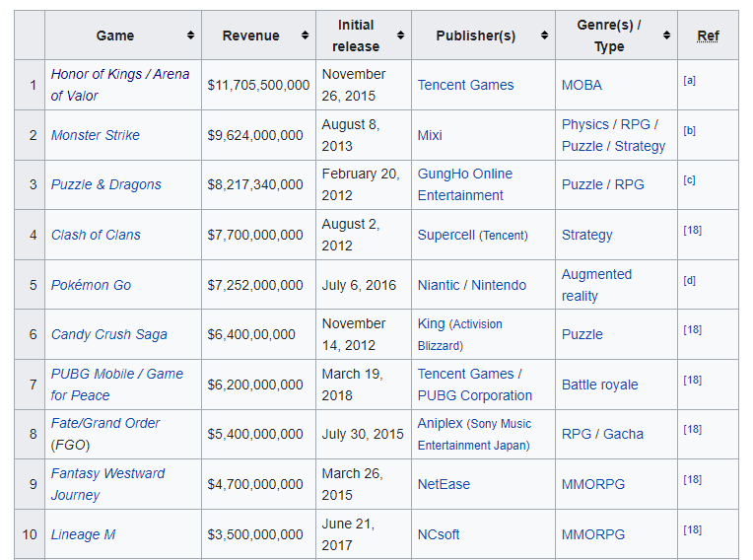Open the Activision Blizzard link

click(459, 335)
